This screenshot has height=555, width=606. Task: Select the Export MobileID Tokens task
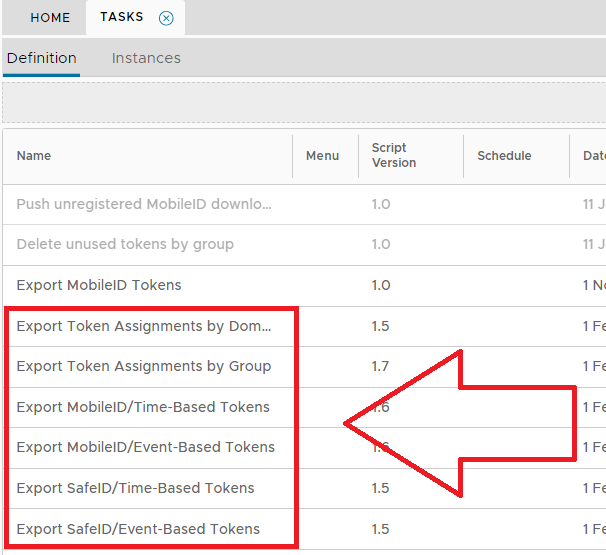(x=99, y=285)
